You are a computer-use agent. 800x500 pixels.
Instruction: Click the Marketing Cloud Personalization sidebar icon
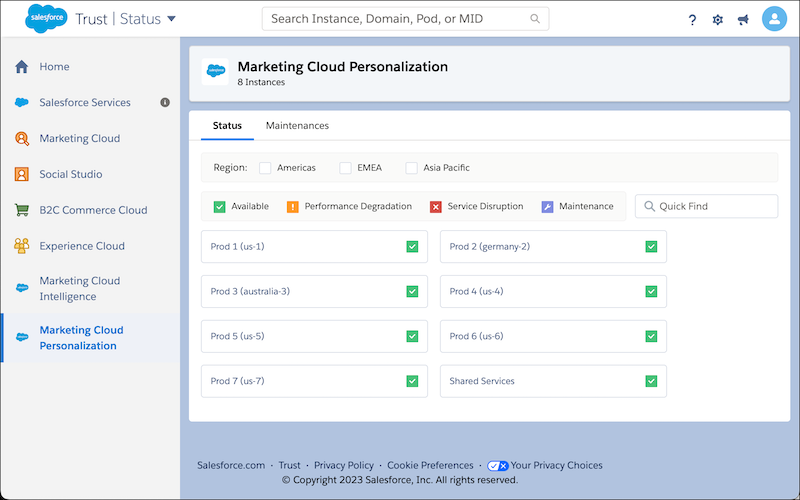click(x=22, y=337)
